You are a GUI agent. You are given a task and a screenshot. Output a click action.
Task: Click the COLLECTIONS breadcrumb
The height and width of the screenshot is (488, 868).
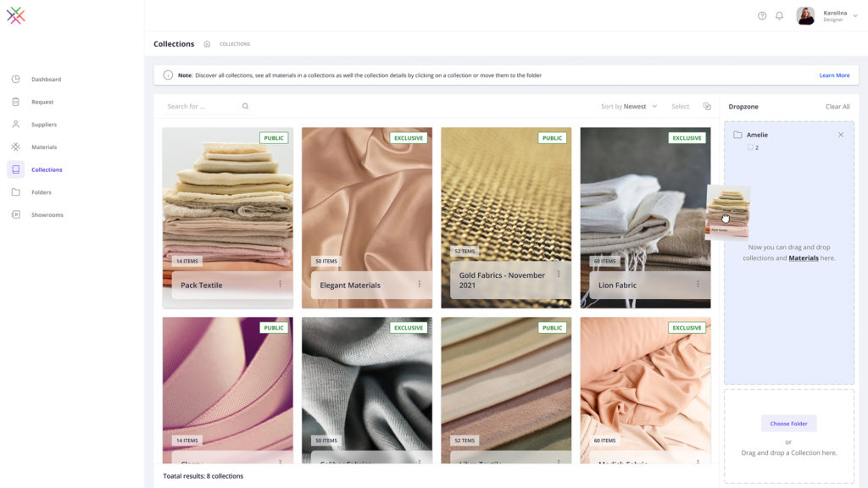point(235,44)
